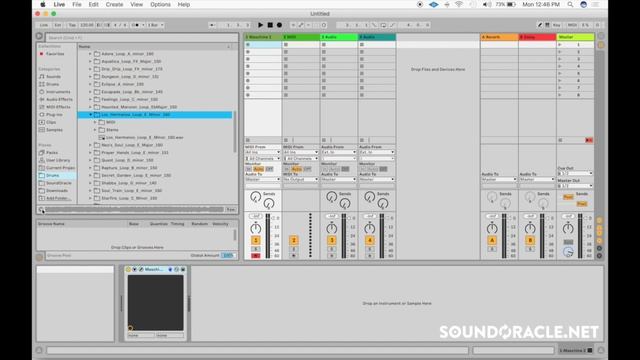Viewport: 640px width, 360px height.
Task: Open track 1 Audio To output dropdown
Action: pos(262,179)
